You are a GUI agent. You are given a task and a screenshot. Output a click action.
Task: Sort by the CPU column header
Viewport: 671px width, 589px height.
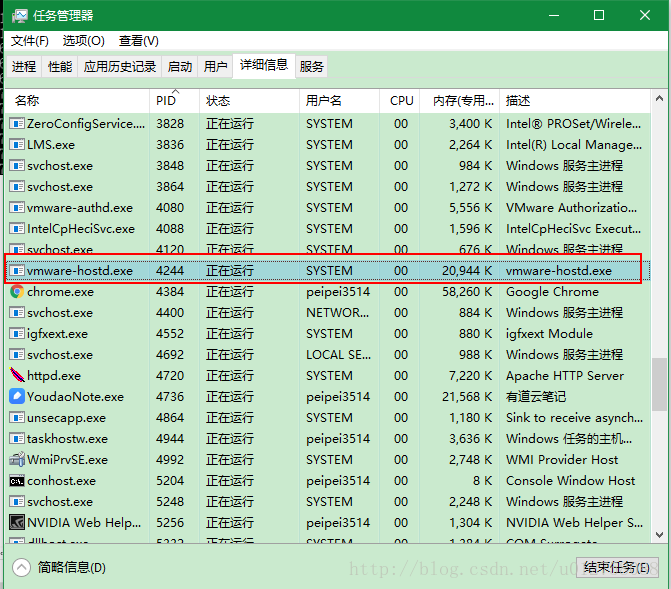point(401,101)
